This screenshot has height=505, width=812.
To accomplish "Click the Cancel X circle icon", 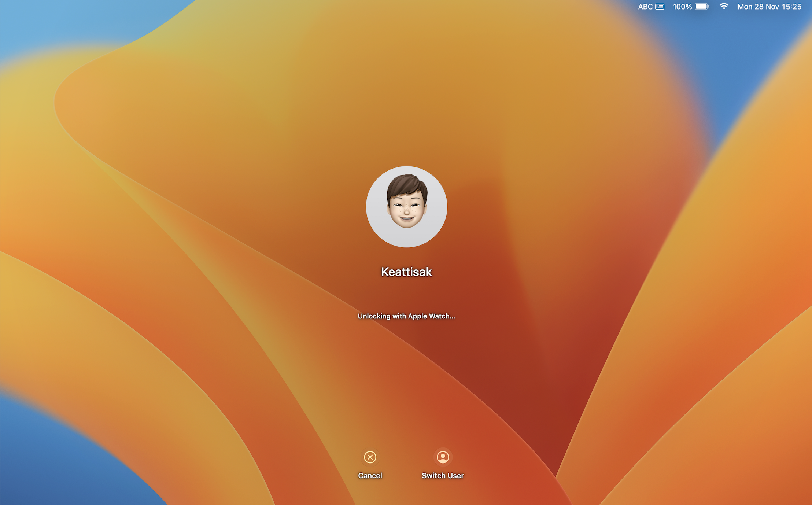I will pos(370,457).
